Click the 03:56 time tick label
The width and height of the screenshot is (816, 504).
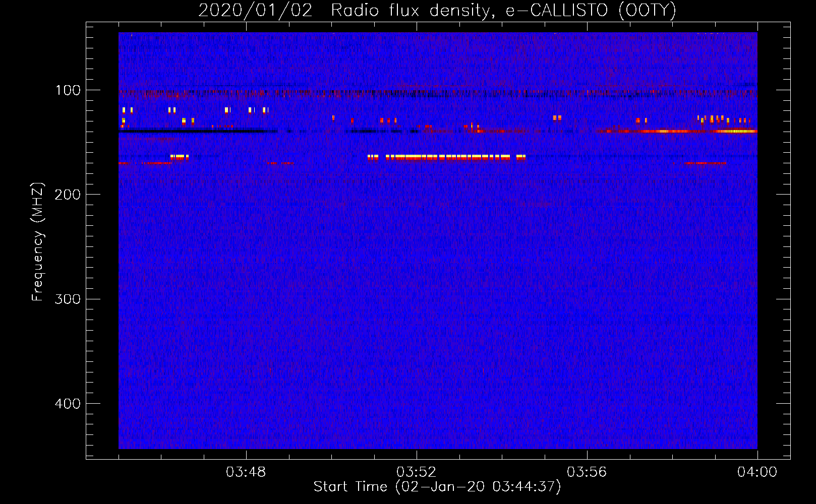point(587,472)
